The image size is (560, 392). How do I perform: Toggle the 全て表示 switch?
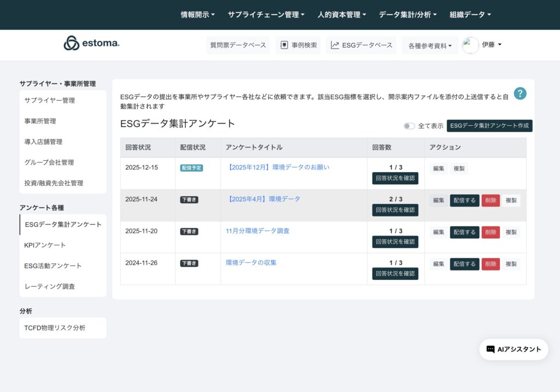click(x=409, y=126)
